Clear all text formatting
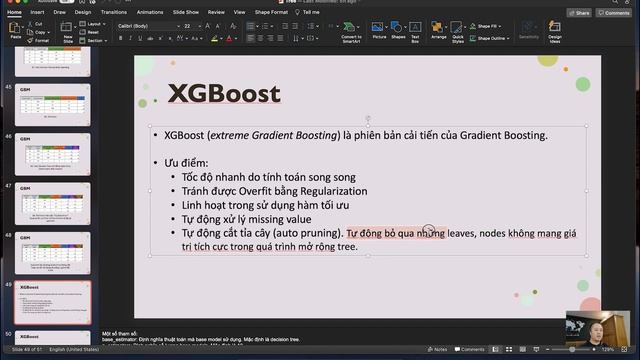Screen dimensions: 640x360 coord(233,26)
